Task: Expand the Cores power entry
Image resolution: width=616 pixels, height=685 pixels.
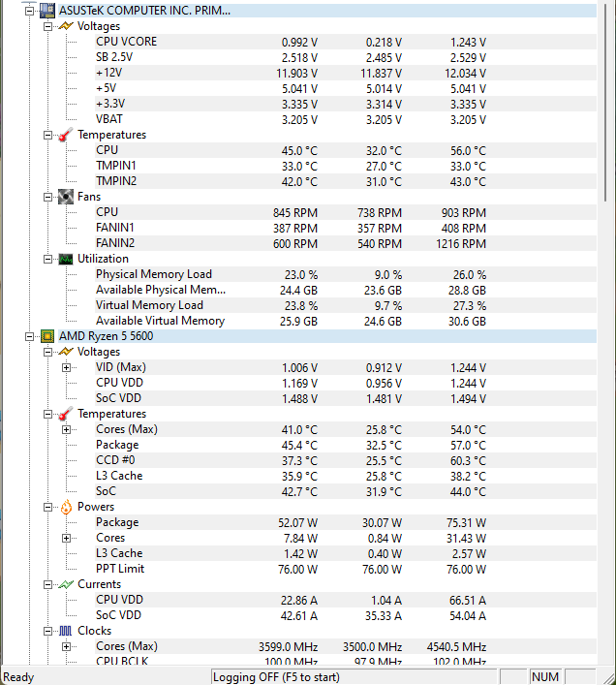Action: tap(67, 539)
